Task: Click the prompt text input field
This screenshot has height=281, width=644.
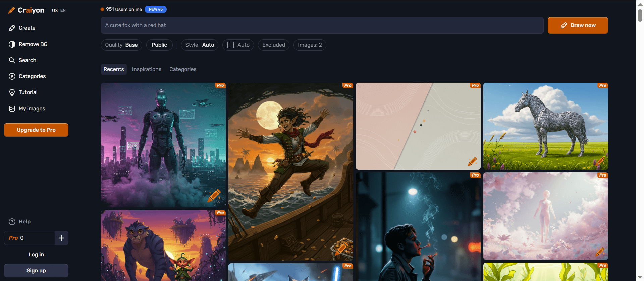Action: pos(322,25)
